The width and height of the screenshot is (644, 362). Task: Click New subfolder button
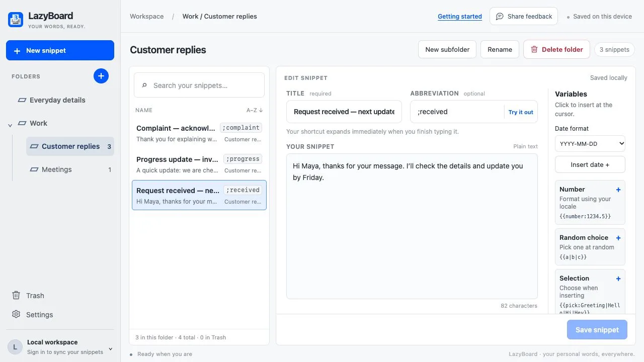[x=447, y=49]
